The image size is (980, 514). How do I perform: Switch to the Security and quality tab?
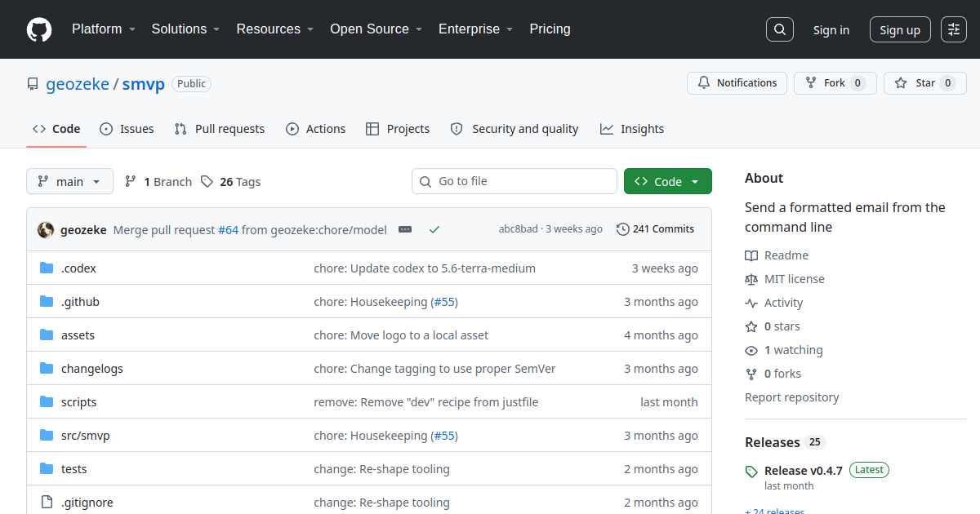514,129
